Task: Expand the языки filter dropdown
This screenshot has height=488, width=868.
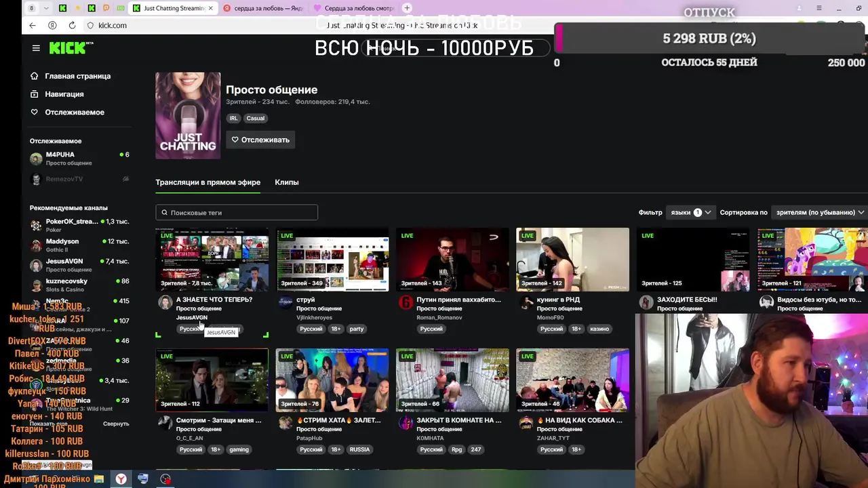Action: (x=690, y=212)
